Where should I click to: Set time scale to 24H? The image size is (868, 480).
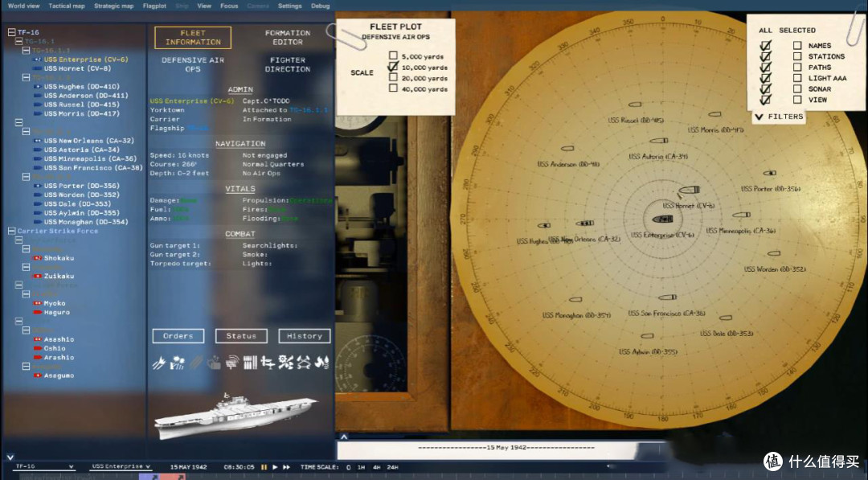(x=392, y=467)
